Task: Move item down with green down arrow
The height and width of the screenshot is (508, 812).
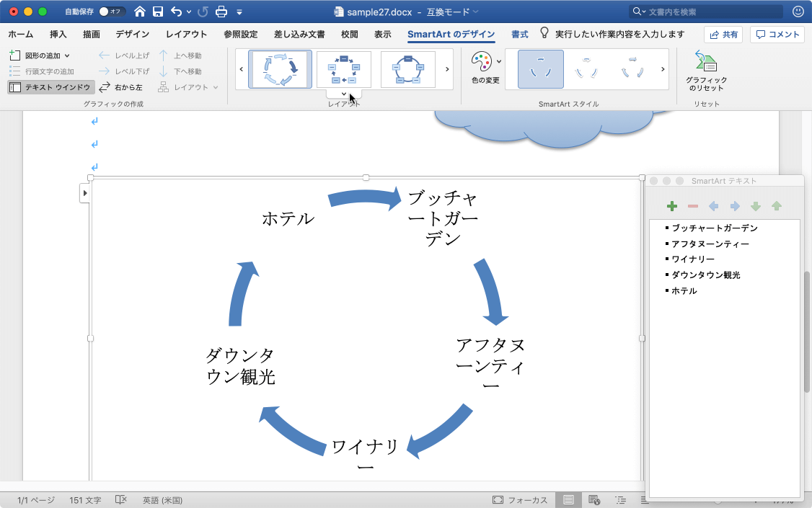Action: 756,206
